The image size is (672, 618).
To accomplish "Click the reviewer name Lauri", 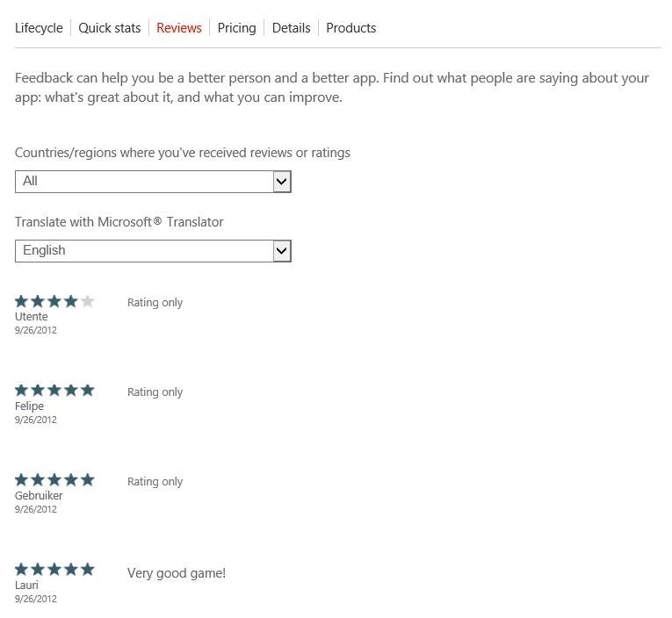I will click(26, 586).
